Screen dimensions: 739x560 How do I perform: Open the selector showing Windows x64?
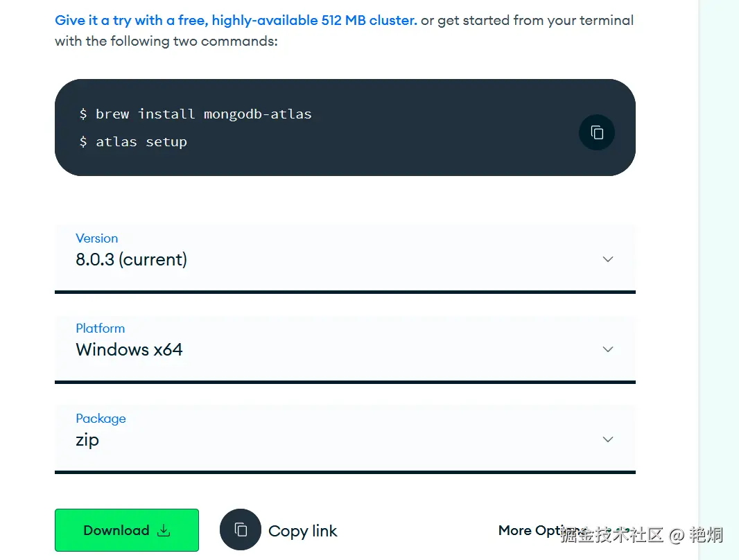pyautogui.click(x=345, y=349)
